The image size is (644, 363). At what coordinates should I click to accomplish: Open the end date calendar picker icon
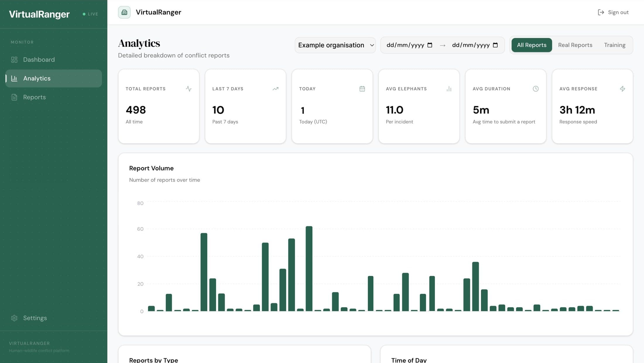tap(495, 45)
